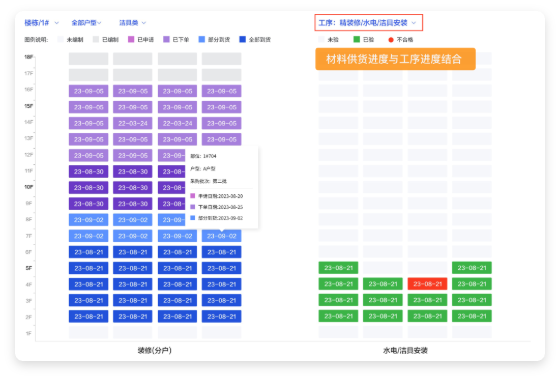
Task: Select the 5F axis label
Action: [x=29, y=268]
